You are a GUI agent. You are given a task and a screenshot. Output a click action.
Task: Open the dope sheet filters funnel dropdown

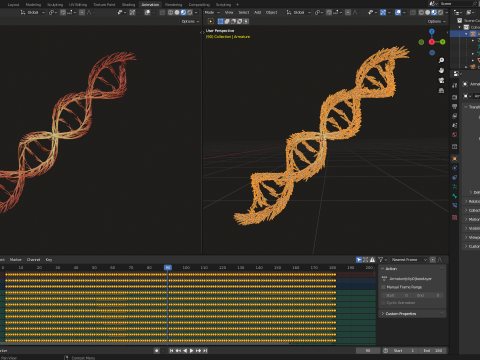coord(382,260)
